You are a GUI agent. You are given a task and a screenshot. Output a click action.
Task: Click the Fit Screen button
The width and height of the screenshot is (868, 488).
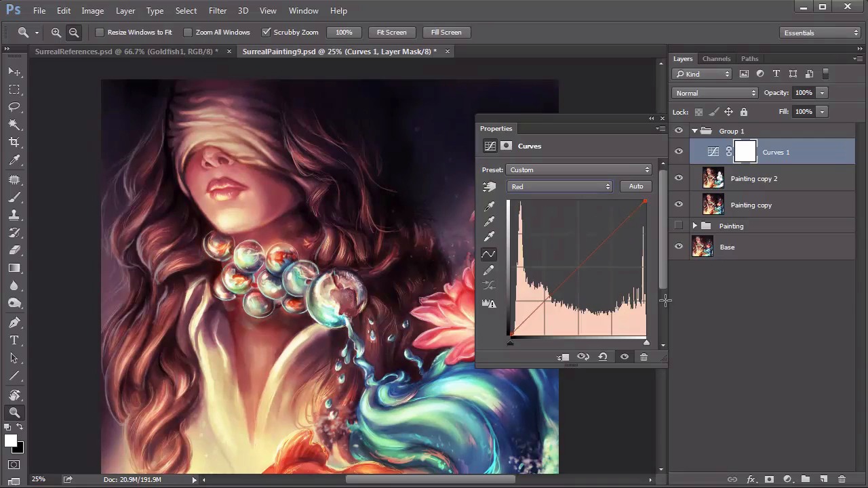tap(391, 32)
